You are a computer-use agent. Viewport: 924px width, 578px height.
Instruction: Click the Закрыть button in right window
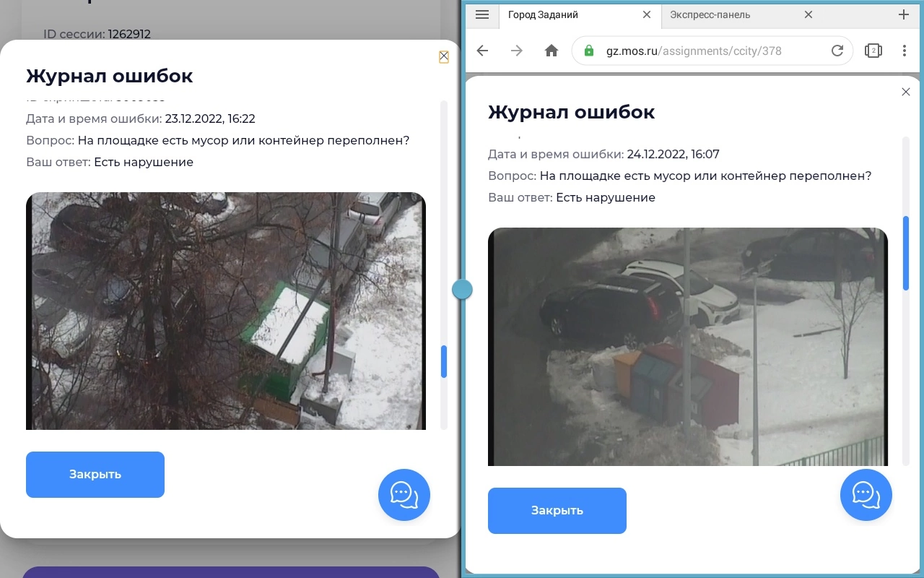(557, 511)
